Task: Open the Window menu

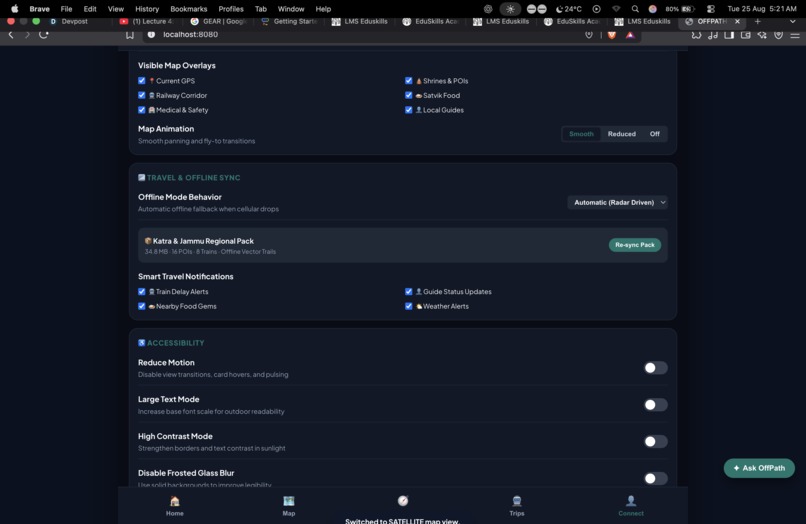Action: pyautogui.click(x=291, y=9)
